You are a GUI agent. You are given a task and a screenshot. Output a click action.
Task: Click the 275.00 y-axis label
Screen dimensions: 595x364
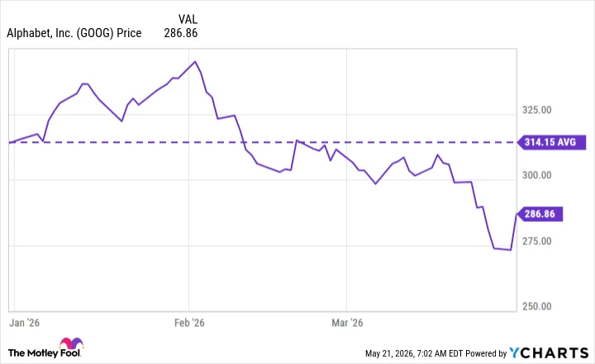tap(536, 241)
